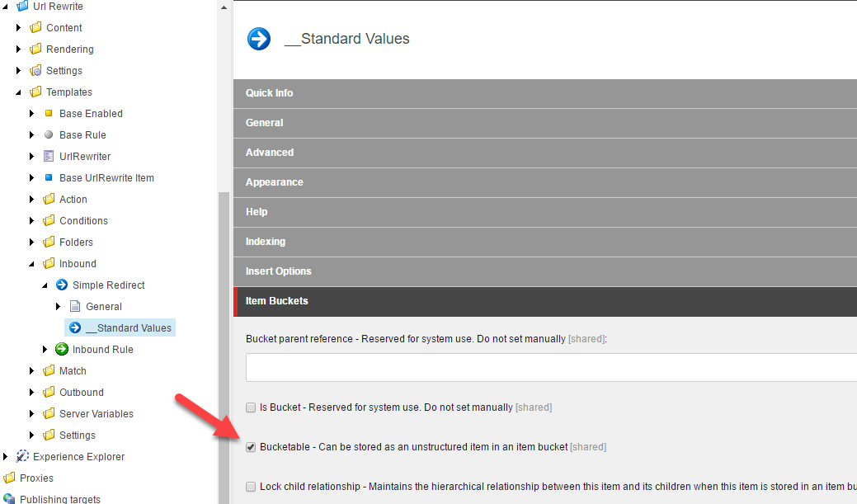
Task: Click the large blue arrow header icon
Action: click(259, 39)
